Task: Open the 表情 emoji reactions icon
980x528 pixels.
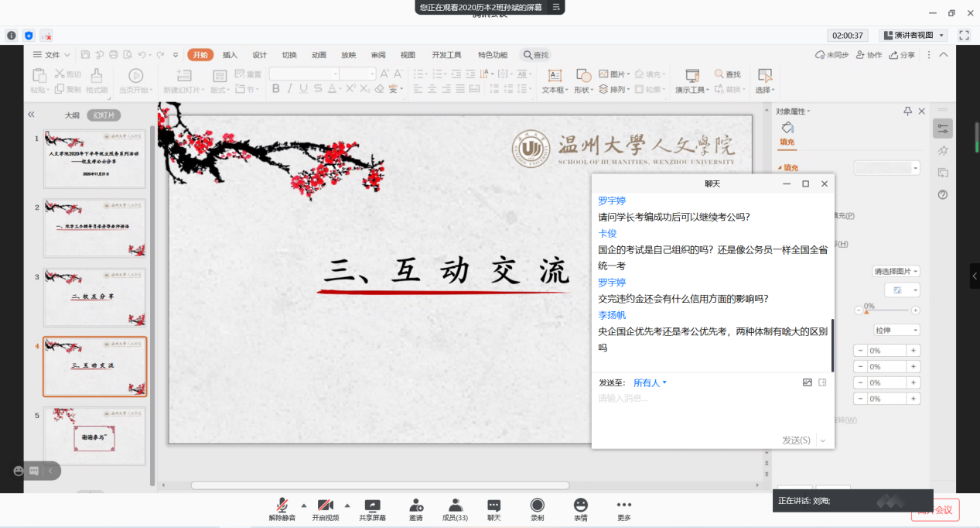Action: point(580,505)
